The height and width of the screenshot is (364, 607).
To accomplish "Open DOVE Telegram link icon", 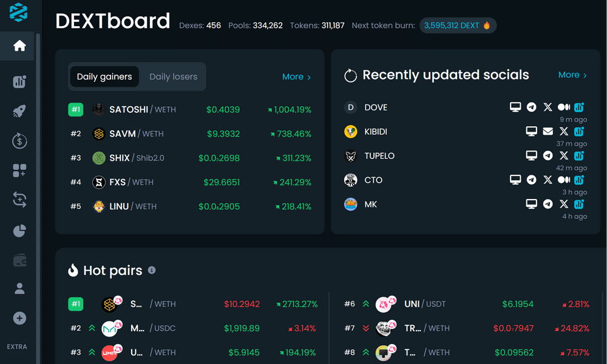I will [532, 107].
